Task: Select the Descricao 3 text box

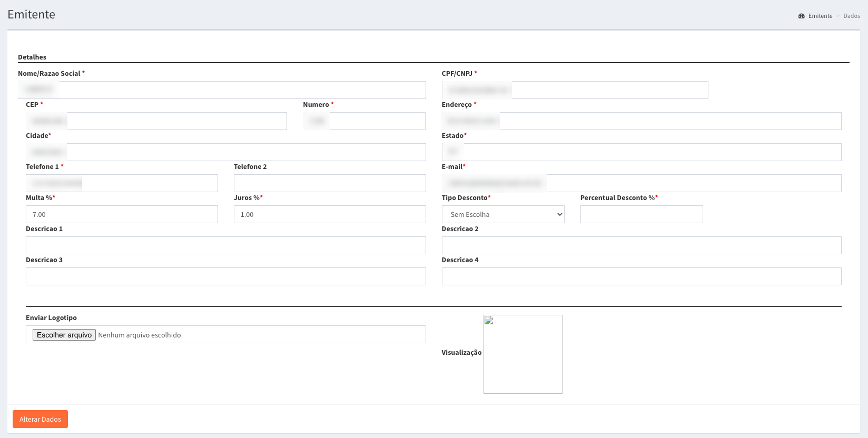Action: [x=226, y=276]
